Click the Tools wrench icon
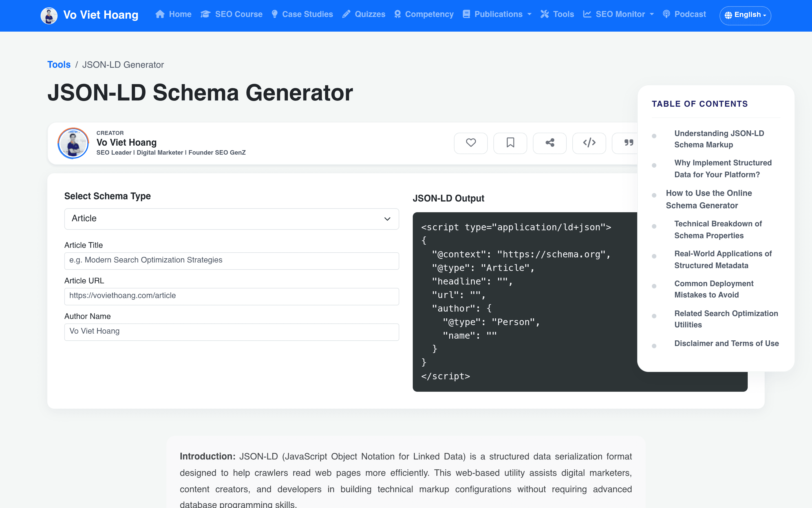The width and height of the screenshot is (812, 508). pos(545,14)
